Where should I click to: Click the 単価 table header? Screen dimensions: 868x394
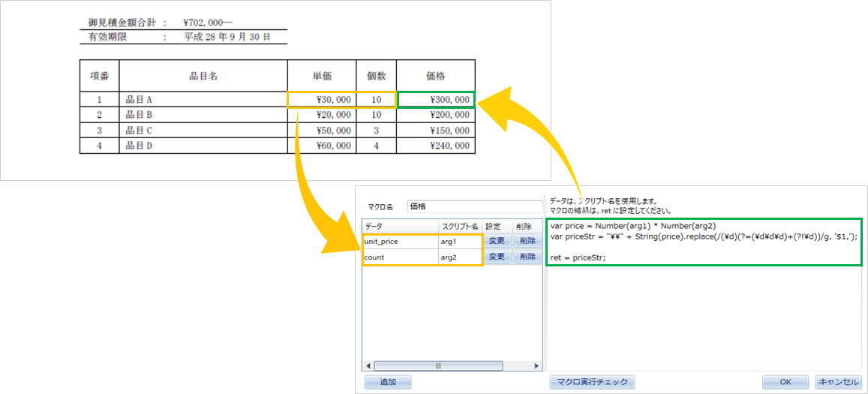click(x=322, y=77)
